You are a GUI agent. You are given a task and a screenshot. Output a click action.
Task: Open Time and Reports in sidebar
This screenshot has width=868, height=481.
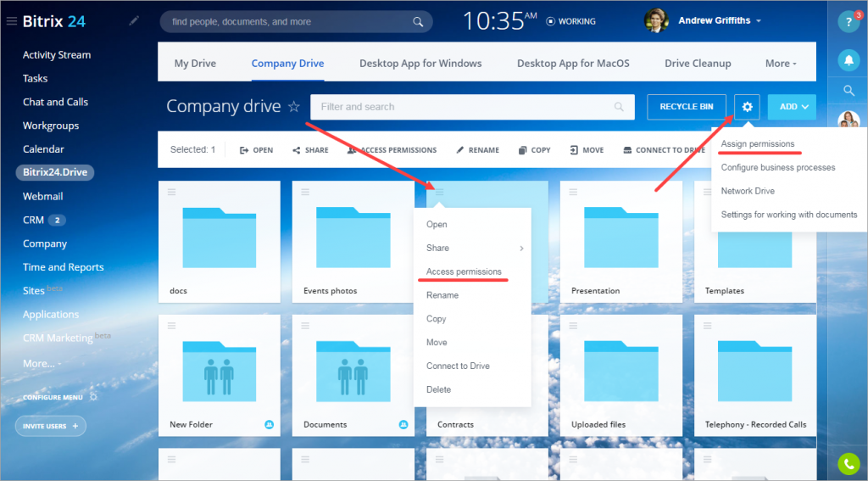pos(63,267)
